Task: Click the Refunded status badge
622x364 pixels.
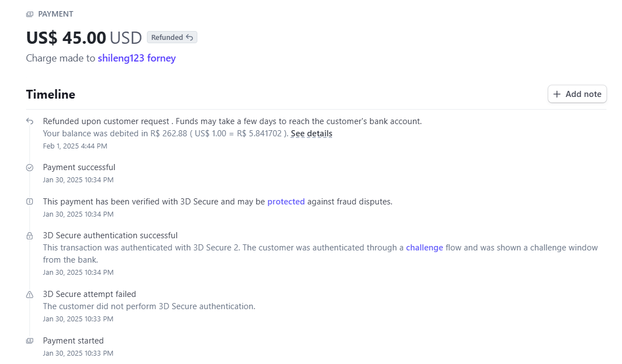Action: click(x=172, y=37)
